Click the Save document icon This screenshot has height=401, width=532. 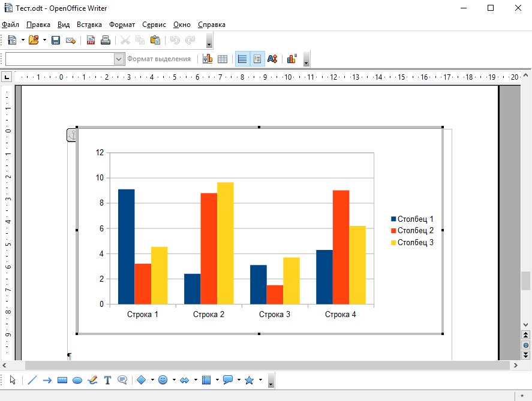coord(56,40)
